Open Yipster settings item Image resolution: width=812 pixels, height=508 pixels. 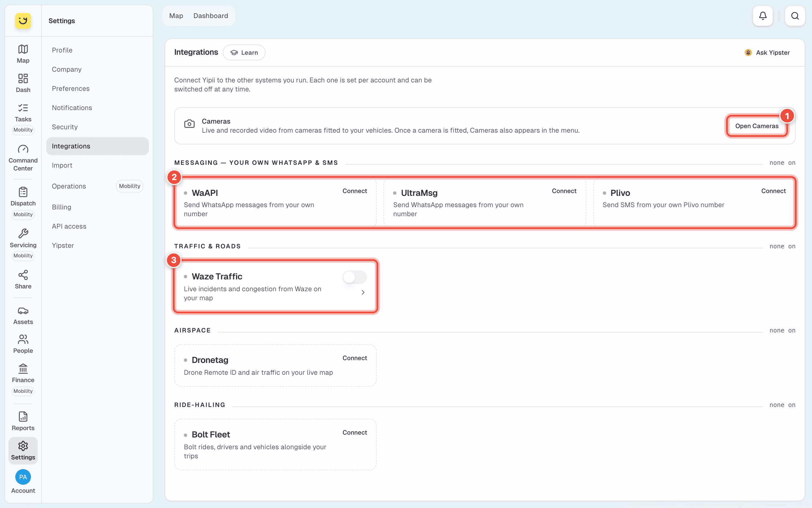(97, 245)
